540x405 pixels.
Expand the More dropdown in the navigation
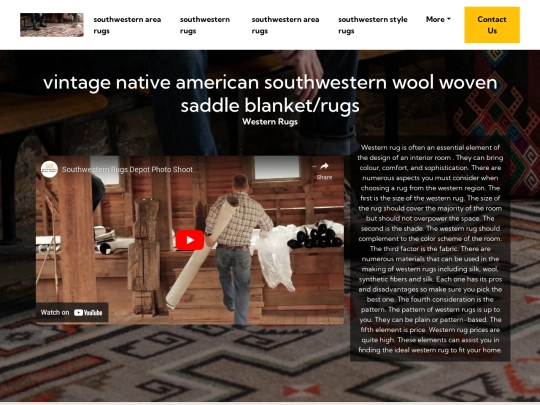coord(438,19)
